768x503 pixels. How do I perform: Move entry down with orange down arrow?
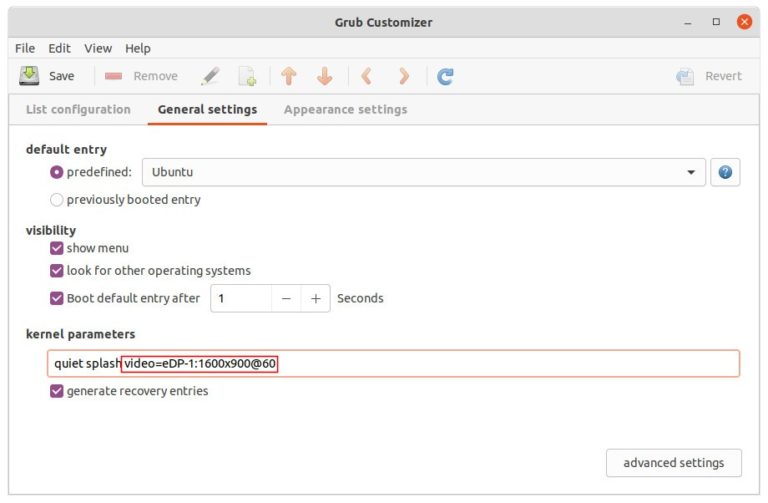click(325, 76)
